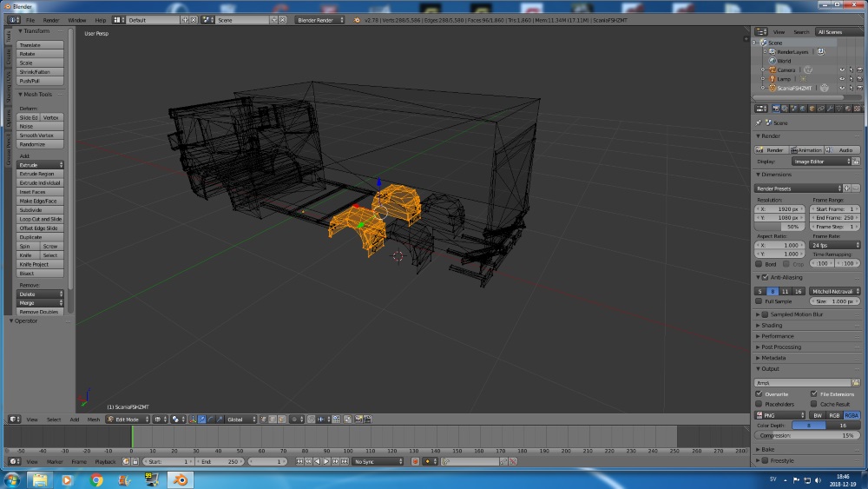Open the Mesh Data properties tab icon
Screen dimensions: 868x489
point(839,109)
